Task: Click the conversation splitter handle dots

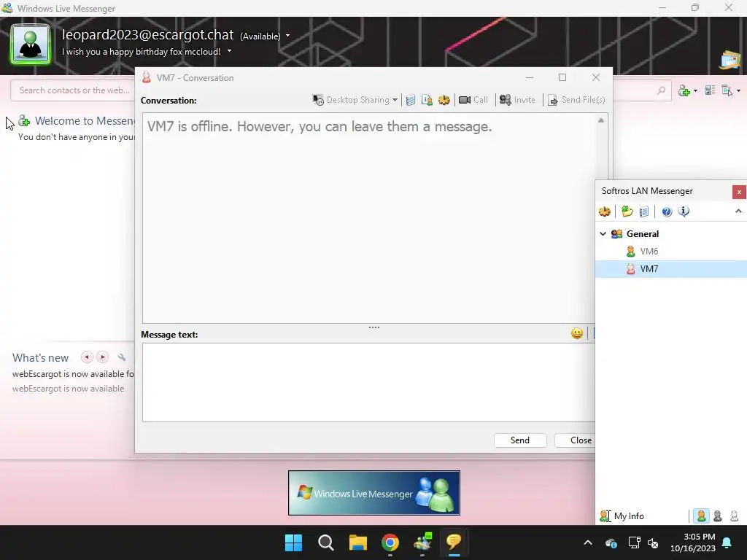Action: tap(374, 327)
